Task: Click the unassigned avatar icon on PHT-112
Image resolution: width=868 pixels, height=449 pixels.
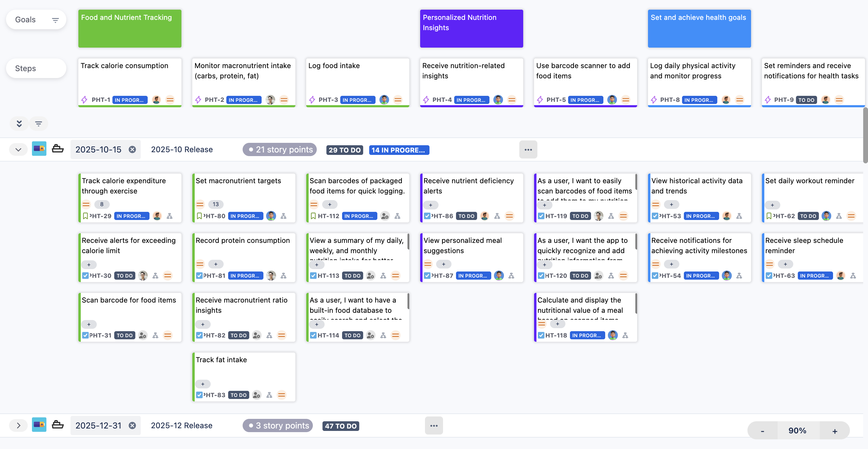Action: coord(385,216)
